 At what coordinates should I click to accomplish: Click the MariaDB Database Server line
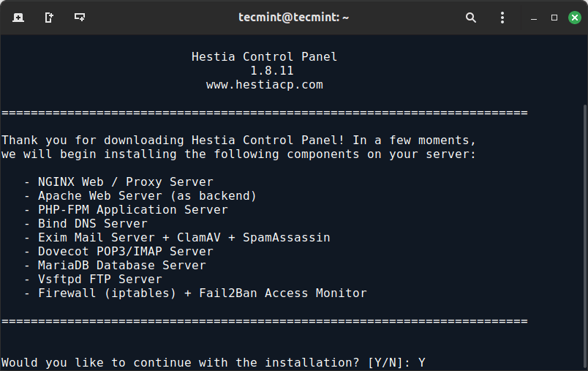(122, 265)
